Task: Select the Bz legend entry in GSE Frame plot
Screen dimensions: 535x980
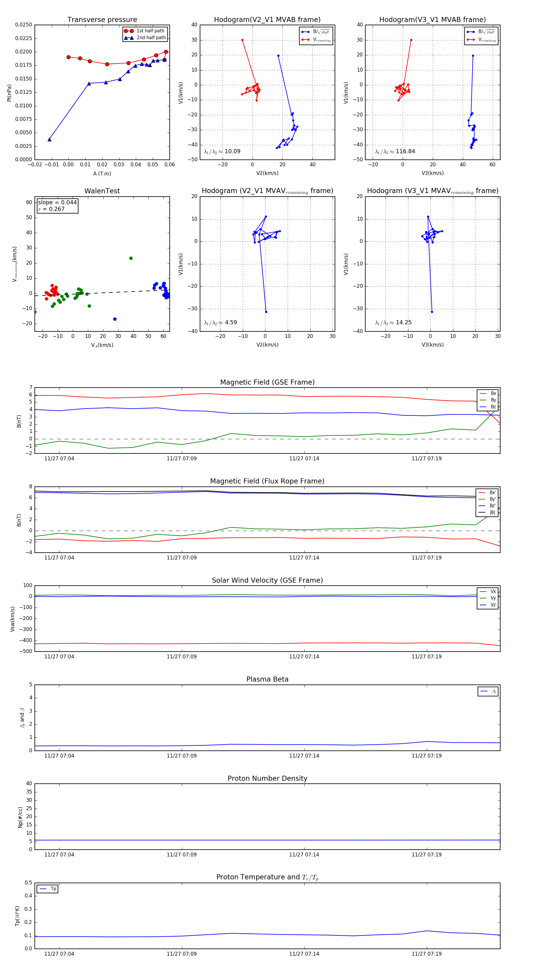Action: coord(488,407)
